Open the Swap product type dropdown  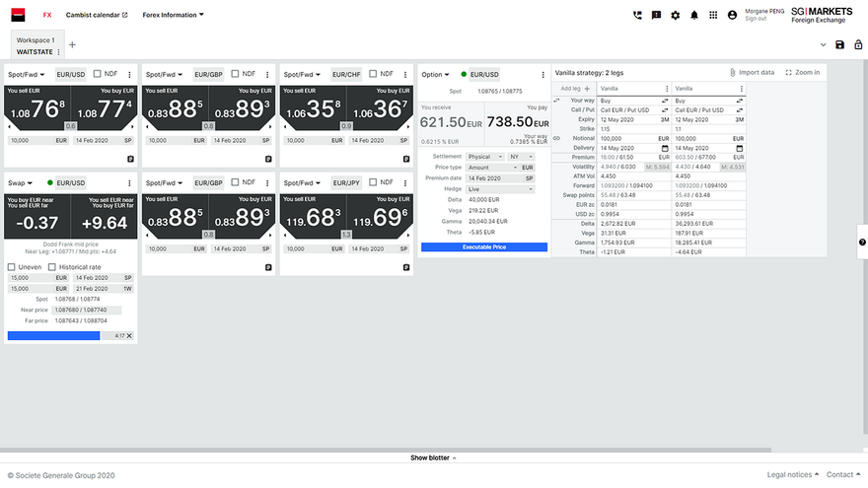coord(20,183)
